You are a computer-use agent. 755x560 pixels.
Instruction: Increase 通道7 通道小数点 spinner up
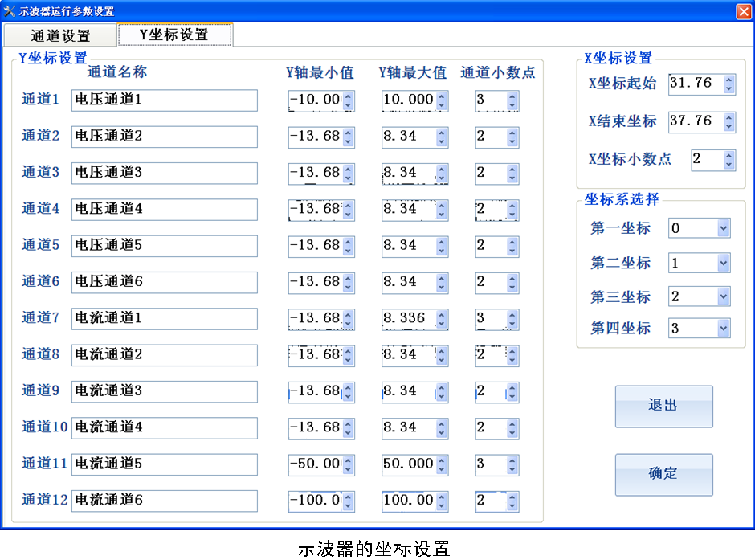pyautogui.click(x=512, y=314)
